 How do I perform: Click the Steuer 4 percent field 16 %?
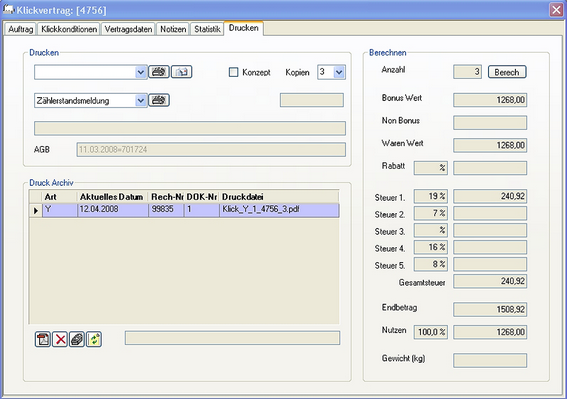[431, 247]
